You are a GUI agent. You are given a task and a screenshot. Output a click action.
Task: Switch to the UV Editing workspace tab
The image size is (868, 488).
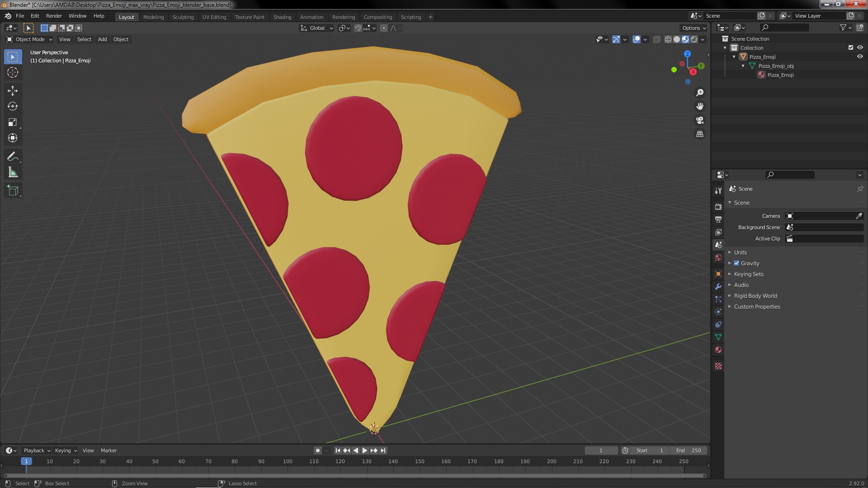pyautogui.click(x=214, y=17)
